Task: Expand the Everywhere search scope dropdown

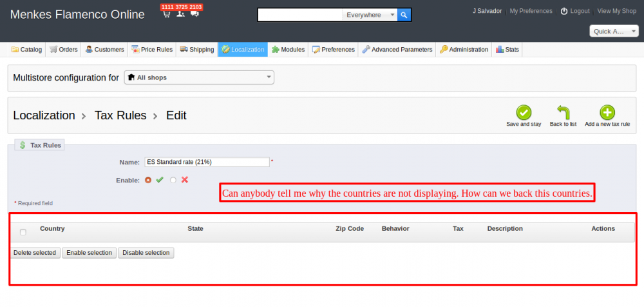Action: pyautogui.click(x=369, y=15)
